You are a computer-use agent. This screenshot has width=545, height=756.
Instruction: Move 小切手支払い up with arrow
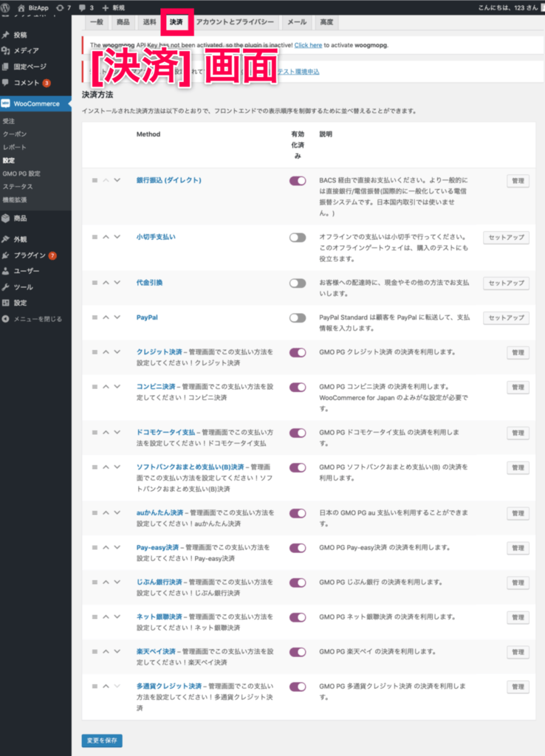point(106,237)
